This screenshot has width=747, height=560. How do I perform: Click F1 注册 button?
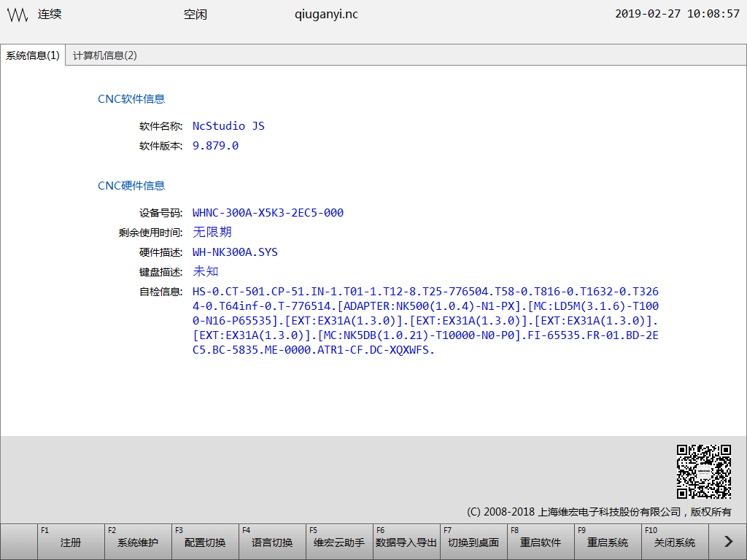pyautogui.click(x=71, y=542)
